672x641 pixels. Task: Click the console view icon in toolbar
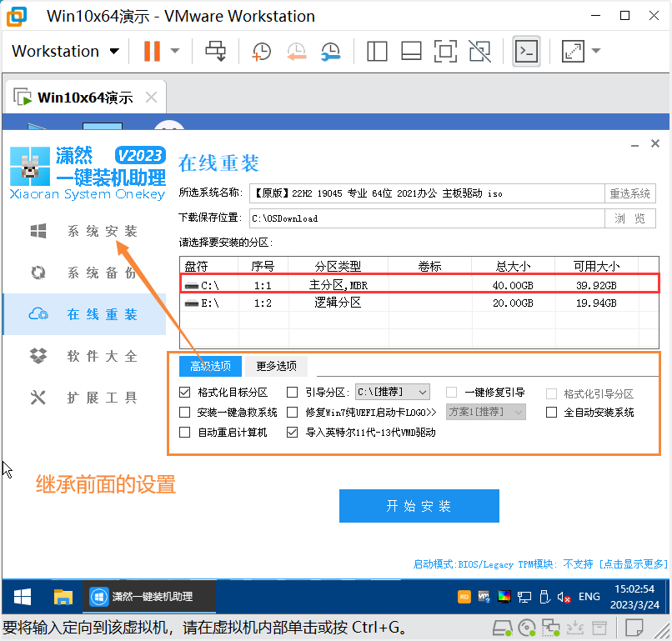[525, 51]
